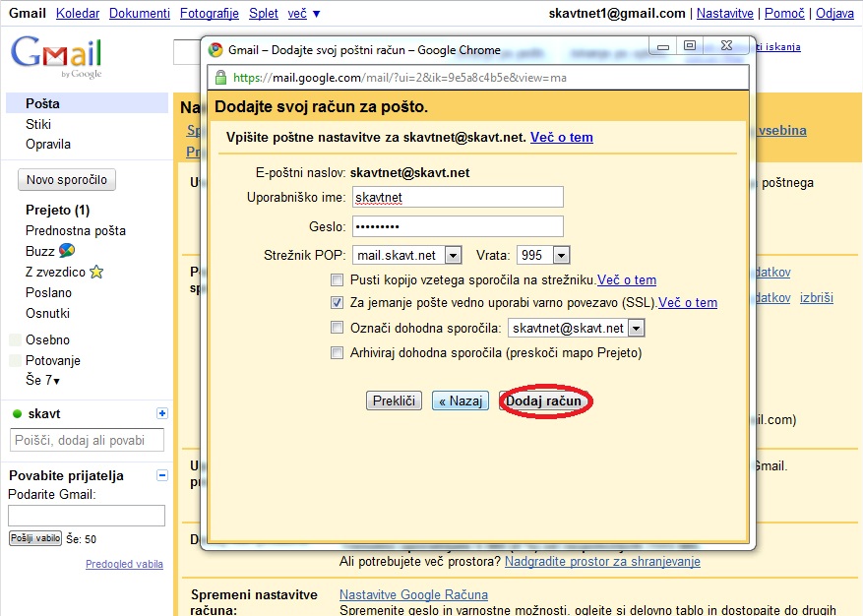
Task: Open the skavtnet@skavt.net label dropdown
Action: tap(577, 328)
